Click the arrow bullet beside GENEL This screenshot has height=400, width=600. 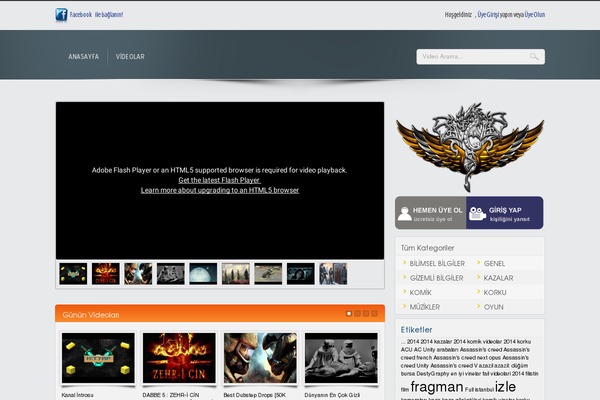click(478, 263)
